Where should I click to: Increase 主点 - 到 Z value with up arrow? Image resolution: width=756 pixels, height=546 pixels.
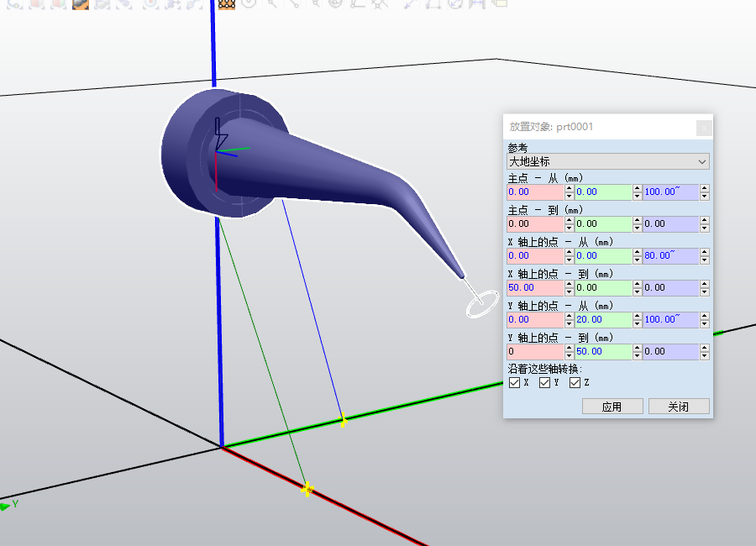click(705, 220)
